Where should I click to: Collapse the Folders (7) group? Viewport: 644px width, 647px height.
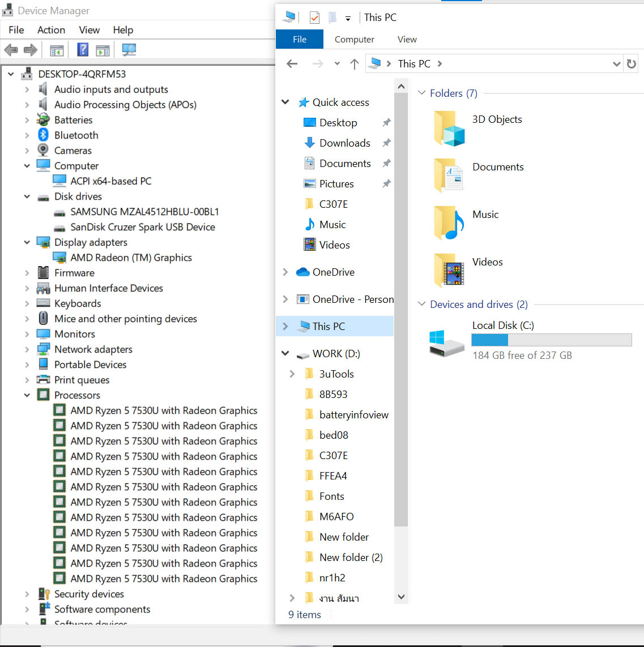421,93
